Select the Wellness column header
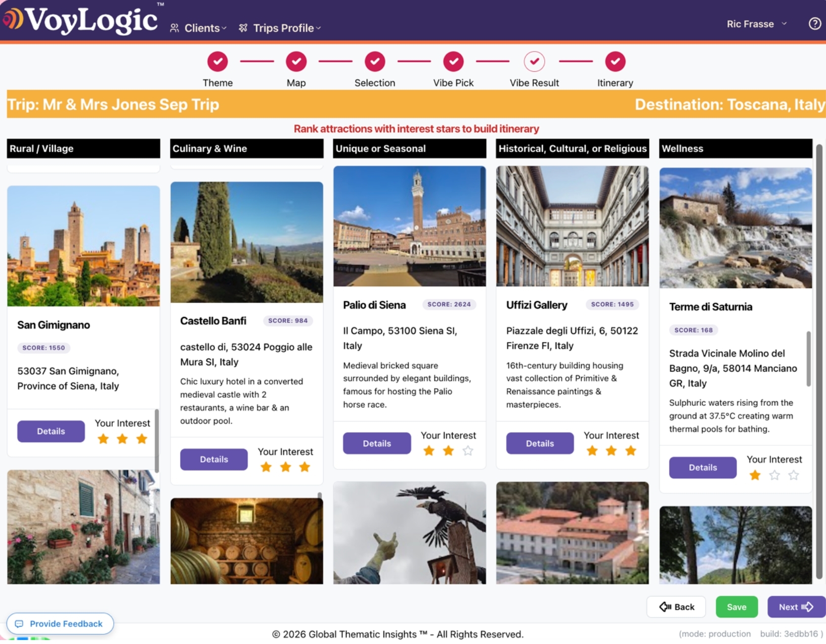Image resolution: width=826 pixels, height=644 pixels. click(736, 149)
